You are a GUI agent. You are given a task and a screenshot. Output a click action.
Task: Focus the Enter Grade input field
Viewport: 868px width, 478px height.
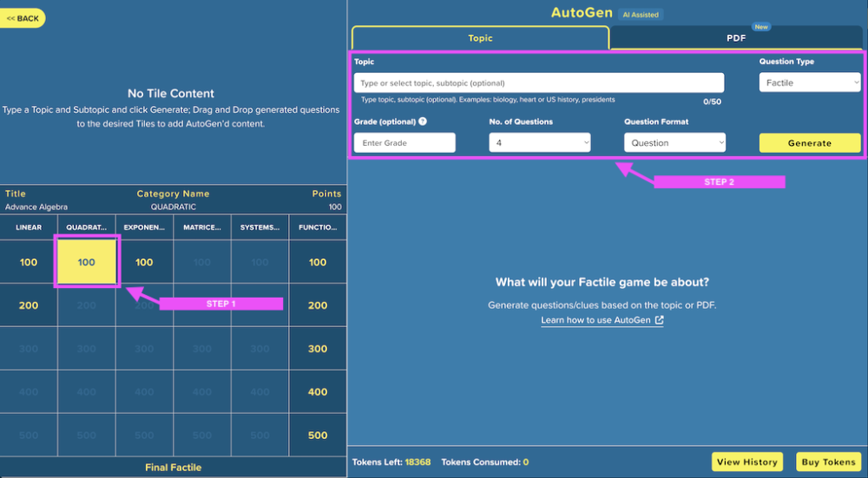tap(404, 143)
